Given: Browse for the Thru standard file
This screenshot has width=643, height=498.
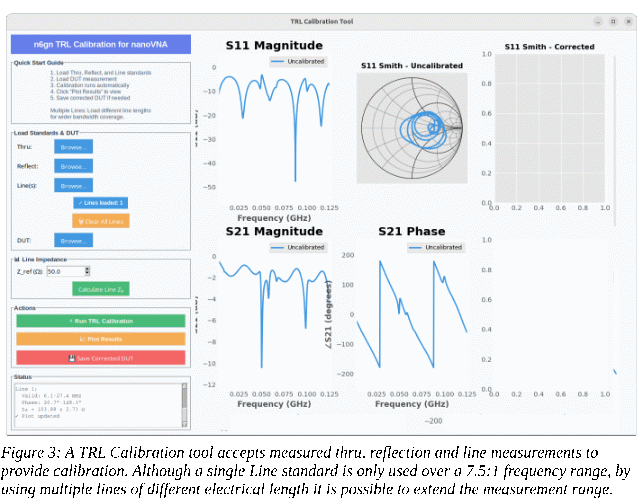Looking at the screenshot, I should [x=73, y=147].
